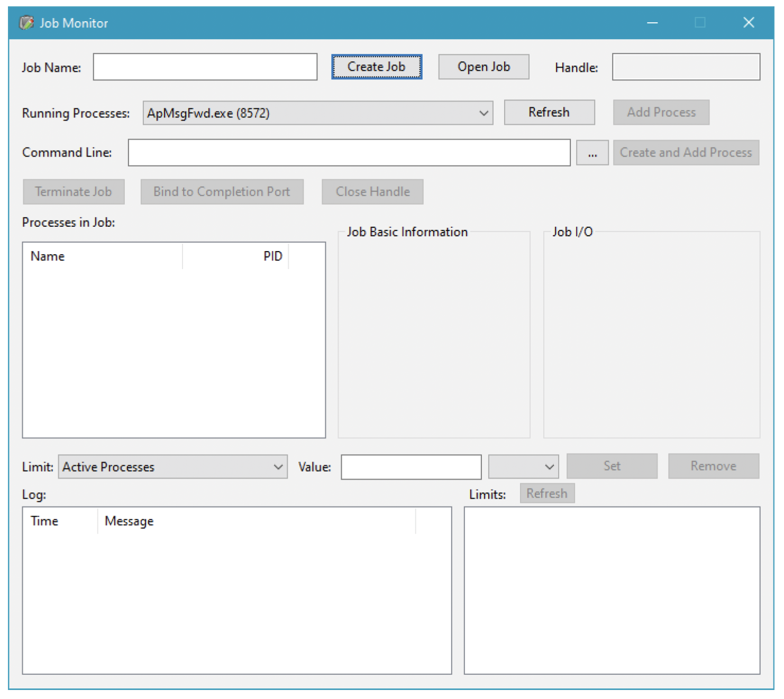Click the Name column header
The image size is (784, 699).
coord(103,256)
